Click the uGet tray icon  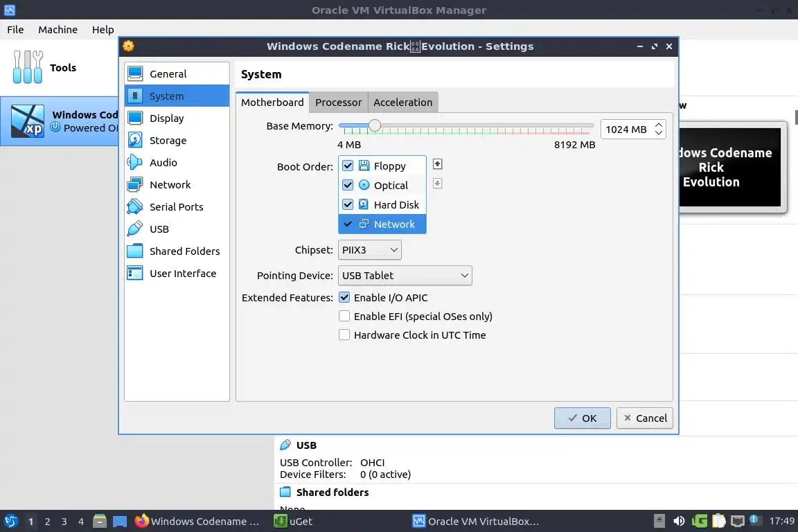699,521
